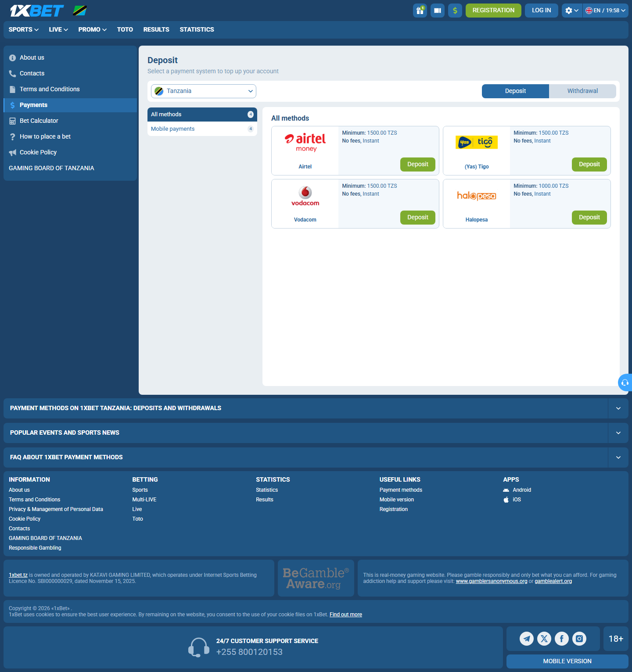Open the gift bonuses icon in header
This screenshot has height=672, width=632.
420,11
